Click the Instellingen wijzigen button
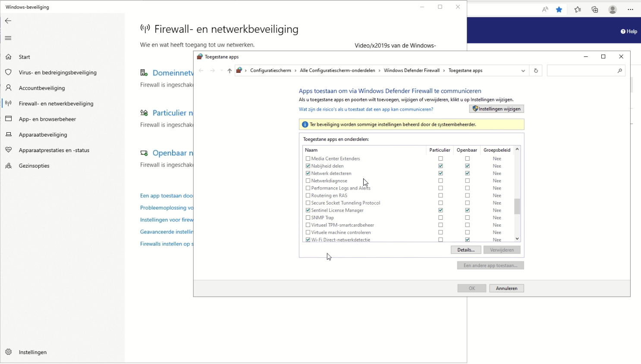The height and width of the screenshot is (364, 641). pos(496,109)
